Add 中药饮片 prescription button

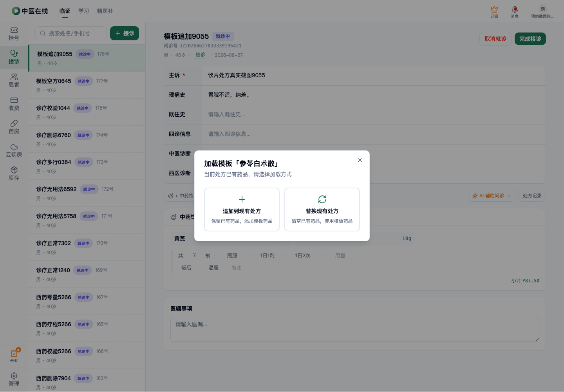tap(181, 196)
